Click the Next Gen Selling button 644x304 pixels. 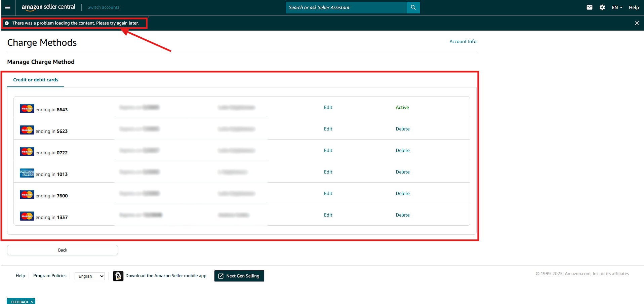(x=239, y=276)
